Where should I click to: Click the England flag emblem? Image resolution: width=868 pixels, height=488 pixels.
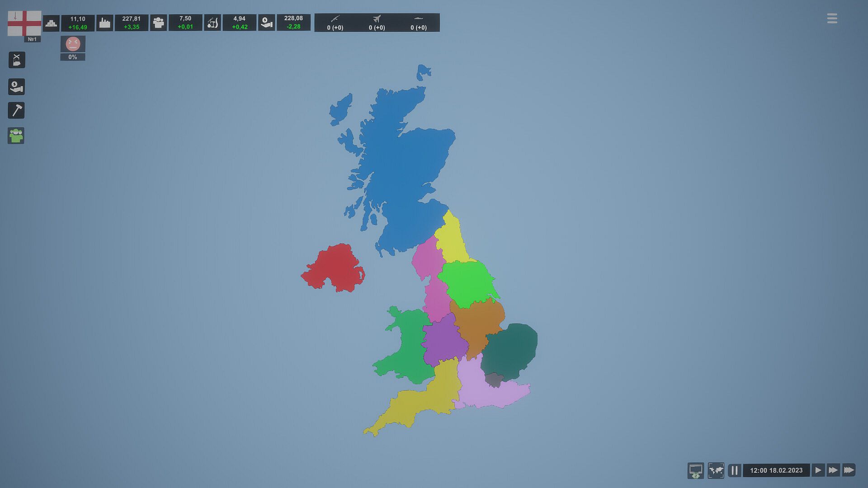24,23
